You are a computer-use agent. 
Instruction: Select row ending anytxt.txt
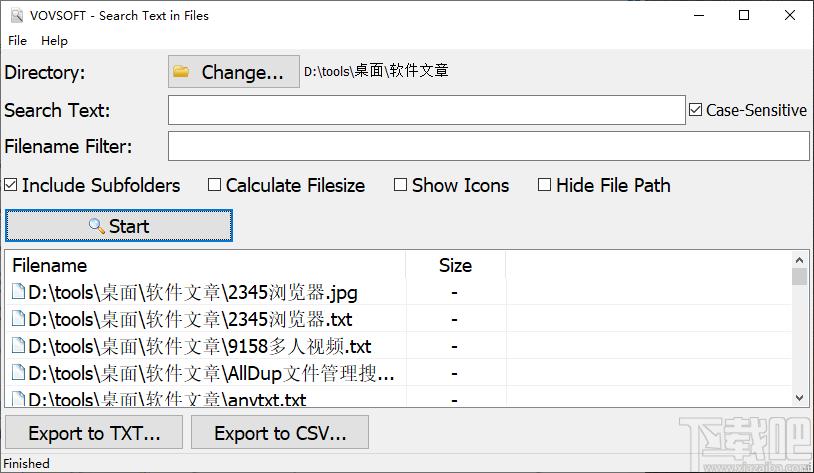click(x=399, y=398)
